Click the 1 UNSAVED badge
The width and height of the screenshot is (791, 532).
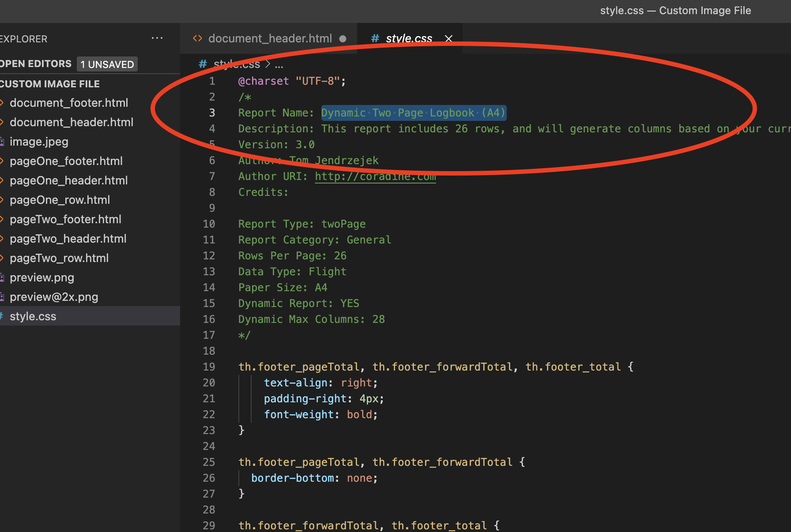click(x=107, y=64)
